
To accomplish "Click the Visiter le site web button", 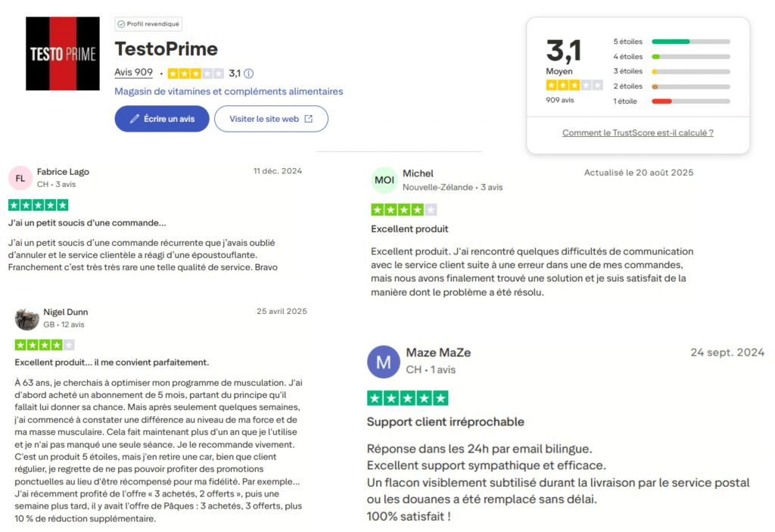I will (x=271, y=119).
